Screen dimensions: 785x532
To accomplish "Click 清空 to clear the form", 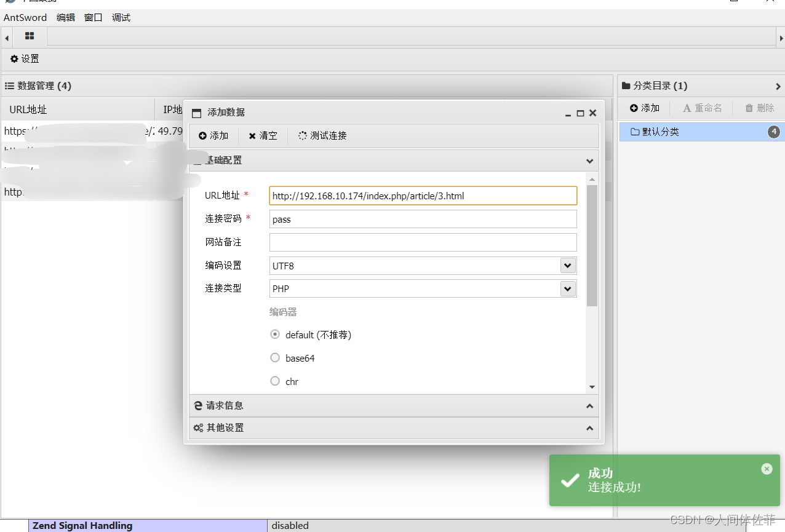I will [263, 135].
